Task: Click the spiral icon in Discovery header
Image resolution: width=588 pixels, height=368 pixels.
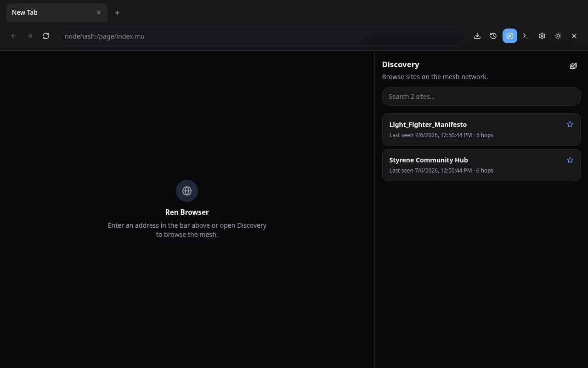Action: point(573,66)
